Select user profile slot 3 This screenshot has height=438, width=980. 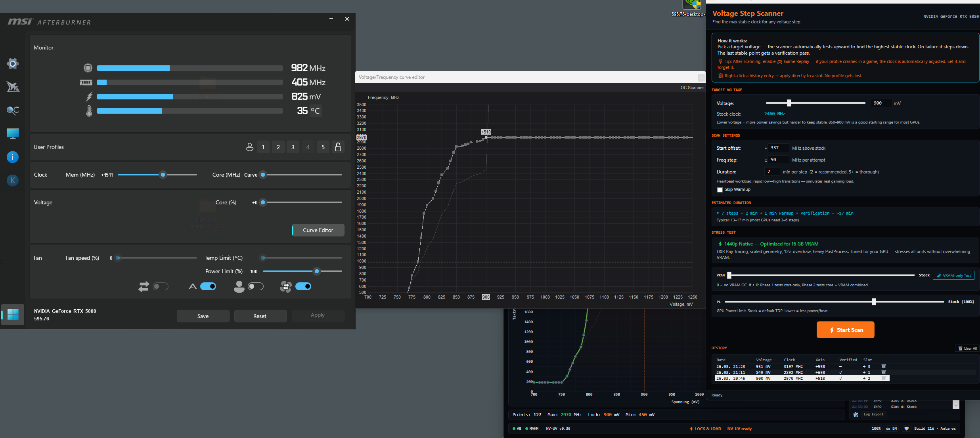click(293, 147)
